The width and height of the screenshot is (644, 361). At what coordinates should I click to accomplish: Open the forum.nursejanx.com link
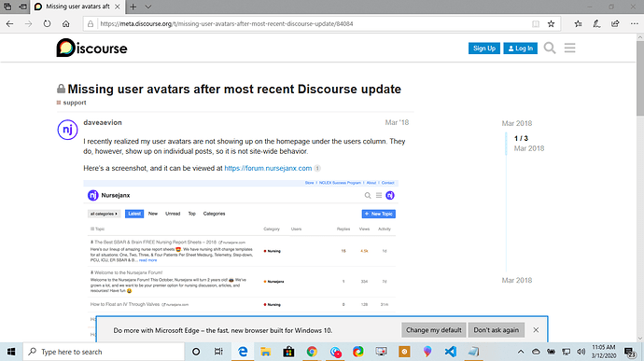click(x=268, y=169)
